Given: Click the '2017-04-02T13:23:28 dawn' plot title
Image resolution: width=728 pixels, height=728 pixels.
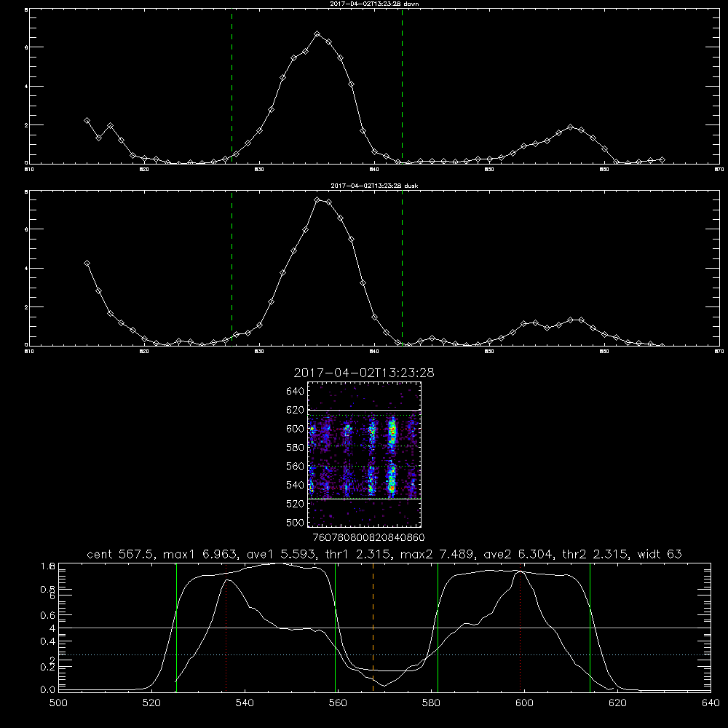Looking at the screenshot, I should coord(374,4).
